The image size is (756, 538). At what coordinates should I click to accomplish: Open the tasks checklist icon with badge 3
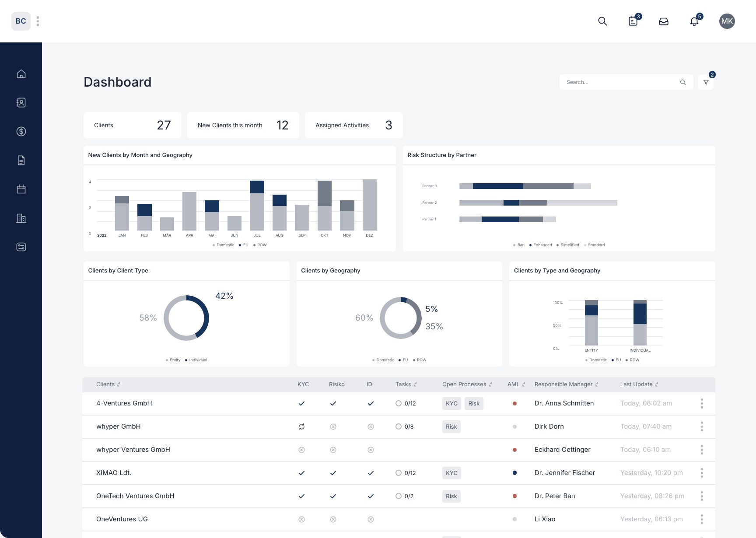(x=634, y=21)
